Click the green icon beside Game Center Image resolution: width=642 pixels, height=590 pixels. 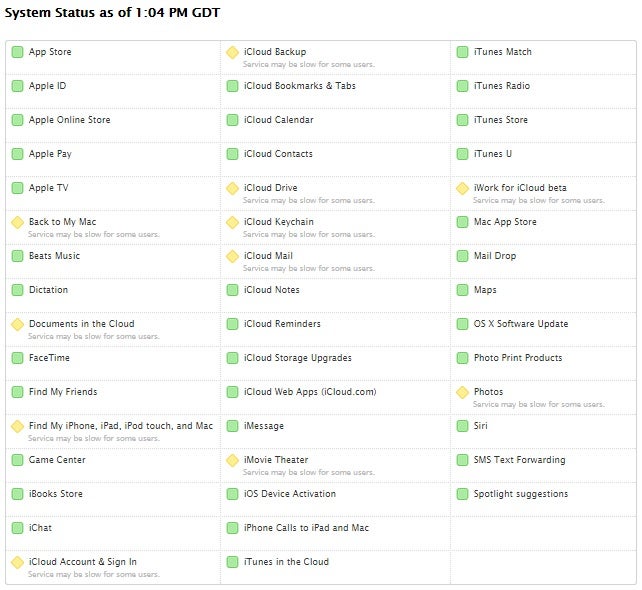tap(17, 460)
